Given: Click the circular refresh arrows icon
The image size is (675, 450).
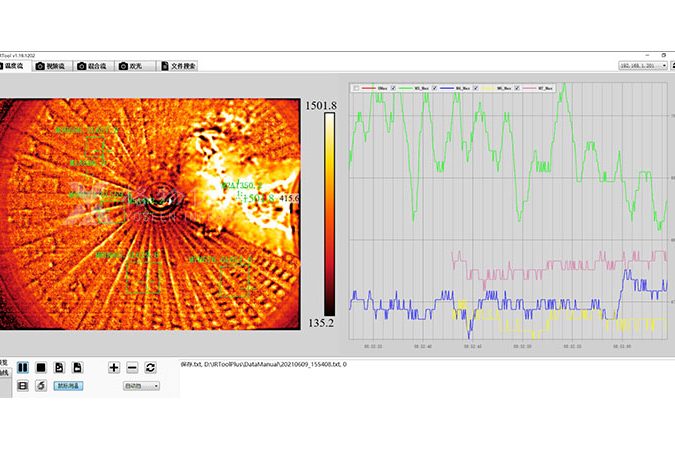Looking at the screenshot, I should click(x=150, y=368).
